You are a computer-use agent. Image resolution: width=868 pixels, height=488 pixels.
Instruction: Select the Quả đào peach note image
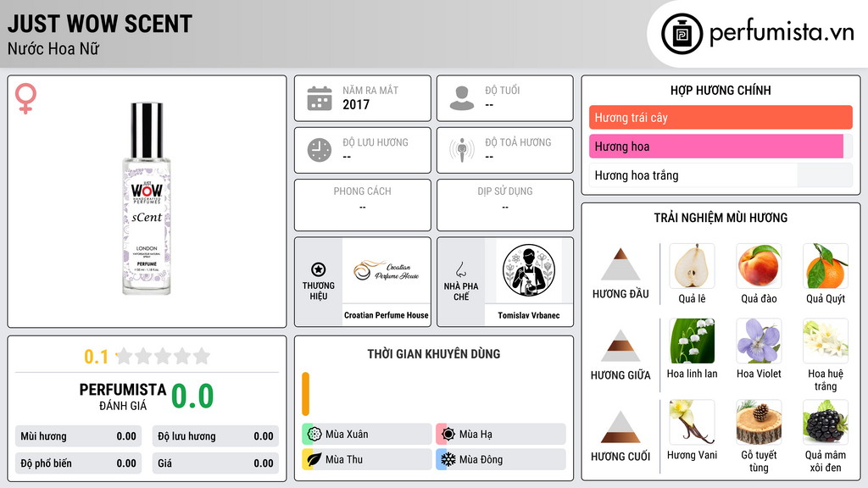pyautogui.click(x=759, y=265)
